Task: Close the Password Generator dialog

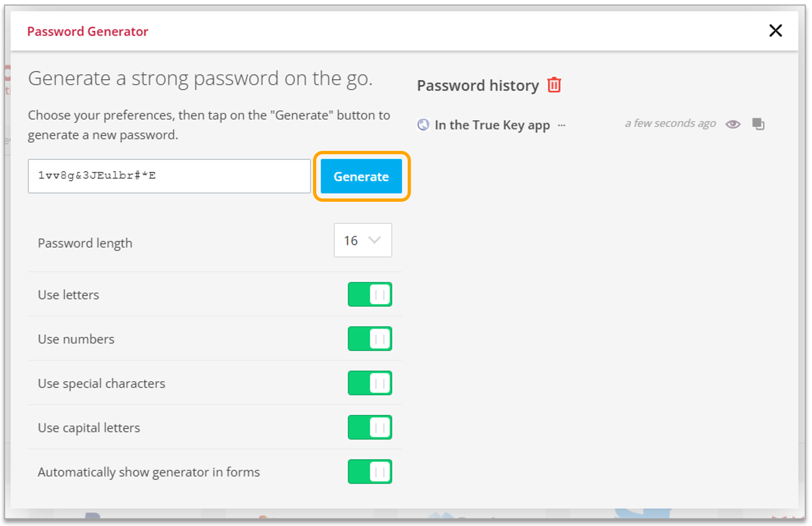Action: 775,31
